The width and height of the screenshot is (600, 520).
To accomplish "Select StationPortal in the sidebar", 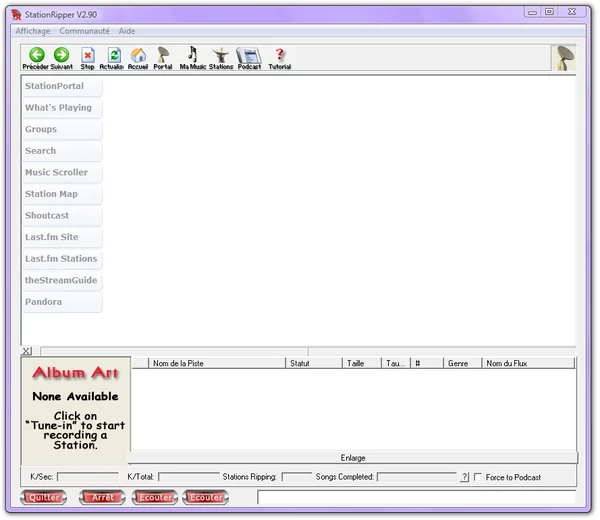I will [x=62, y=86].
